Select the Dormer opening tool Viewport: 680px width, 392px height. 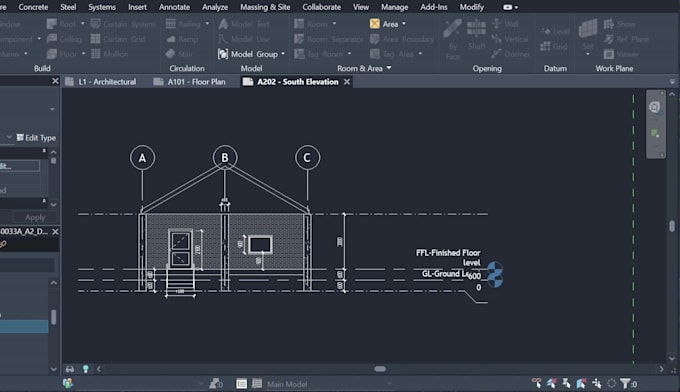pos(511,54)
